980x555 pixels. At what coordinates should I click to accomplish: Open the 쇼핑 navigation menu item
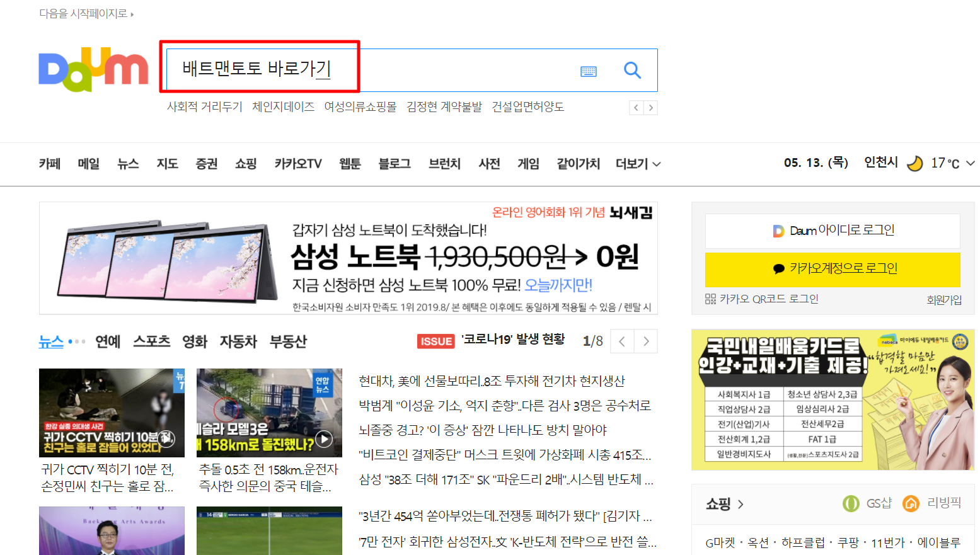tap(246, 164)
